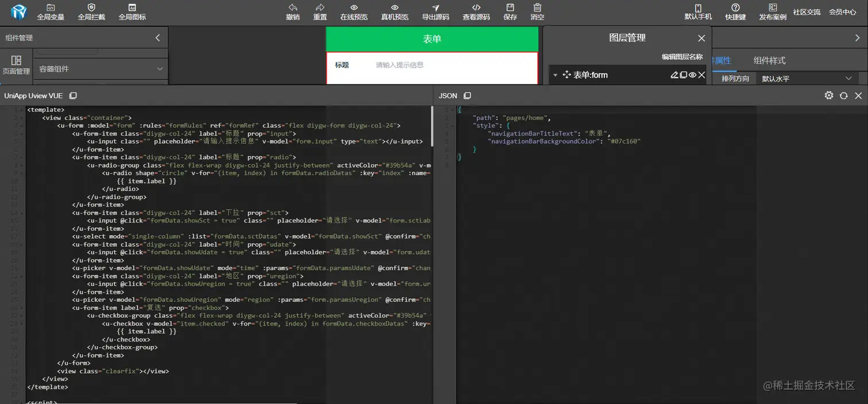Open the 默认手机 device selector
This screenshot has height=404, width=868.
pyautogui.click(x=698, y=12)
